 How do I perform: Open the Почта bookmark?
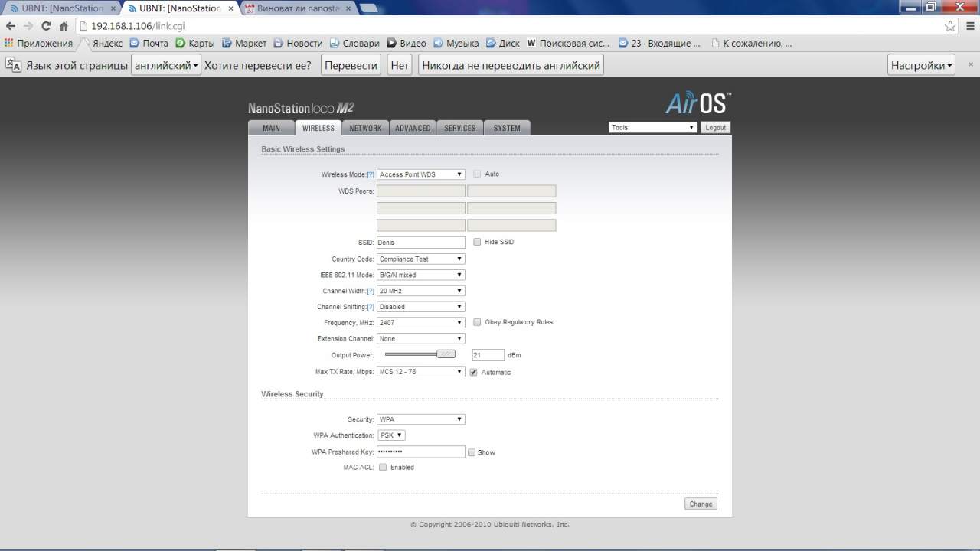click(x=149, y=44)
